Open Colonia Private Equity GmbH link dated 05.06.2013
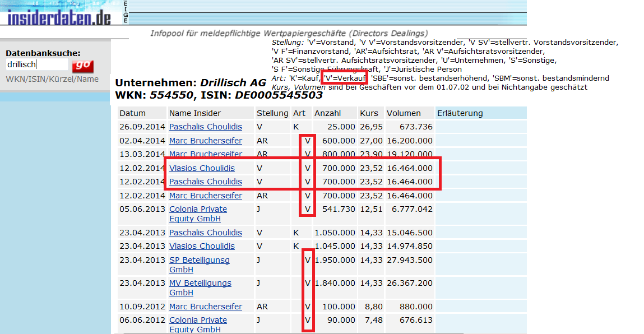Image resolution: width=644 pixels, height=334 pixels. [x=198, y=214]
